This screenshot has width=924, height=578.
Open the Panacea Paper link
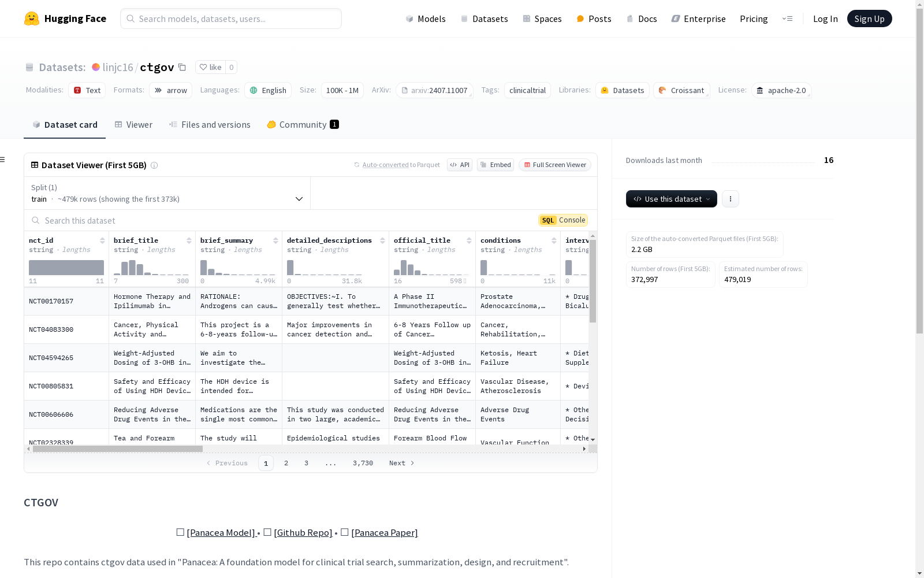pos(384,532)
